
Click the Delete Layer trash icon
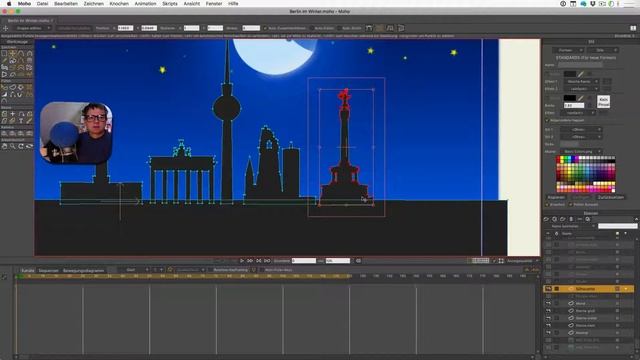571,219
